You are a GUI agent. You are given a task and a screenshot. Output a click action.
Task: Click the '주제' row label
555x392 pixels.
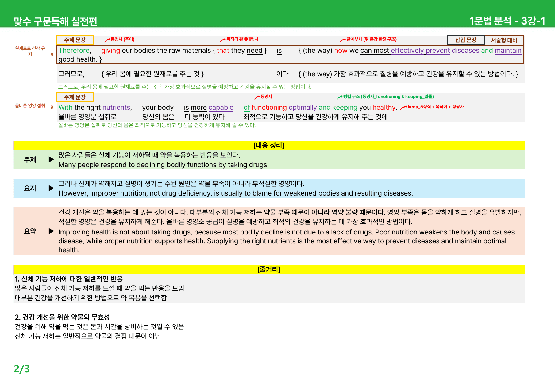point(30,159)
